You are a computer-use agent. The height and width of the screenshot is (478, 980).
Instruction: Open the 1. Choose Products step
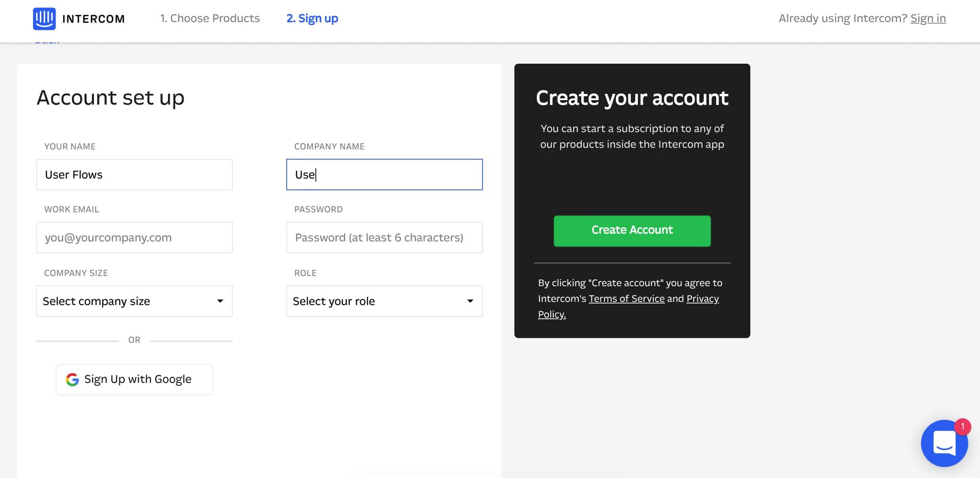[x=210, y=18]
